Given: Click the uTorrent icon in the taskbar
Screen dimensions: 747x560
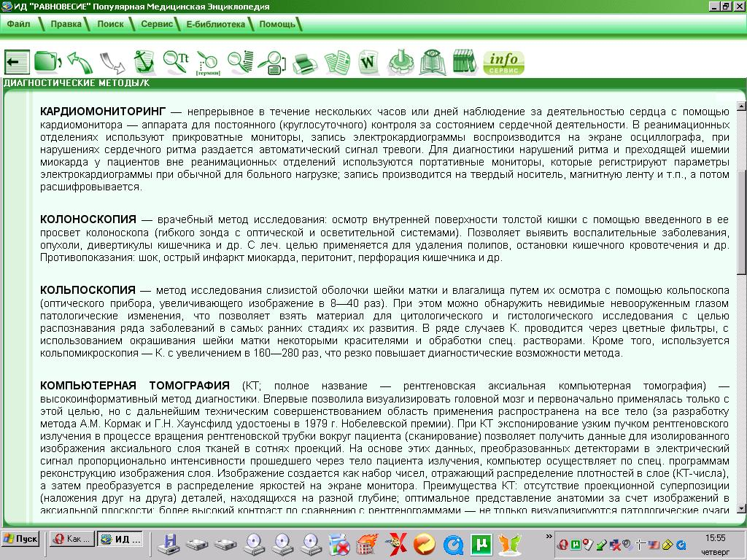Looking at the screenshot, I should [x=480, y=543].
